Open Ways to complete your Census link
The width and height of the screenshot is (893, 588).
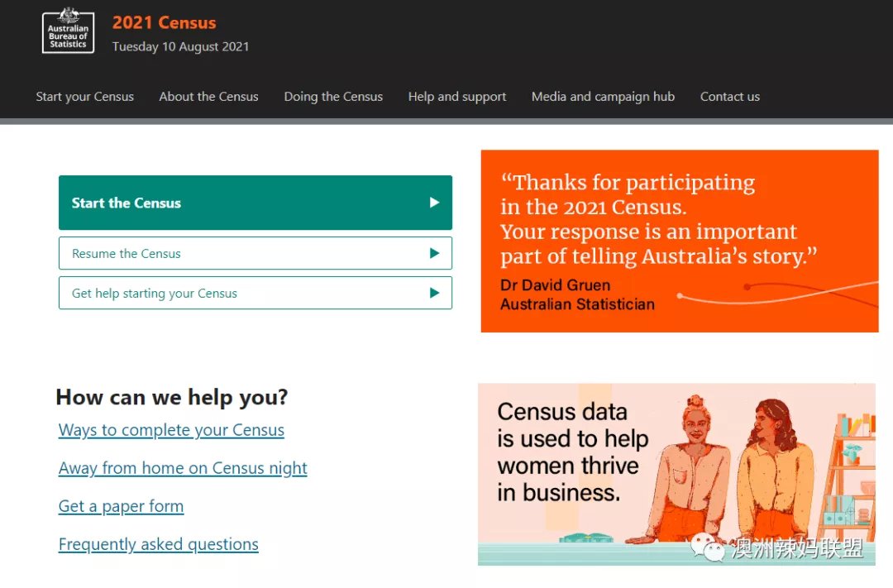coord(171,430)
